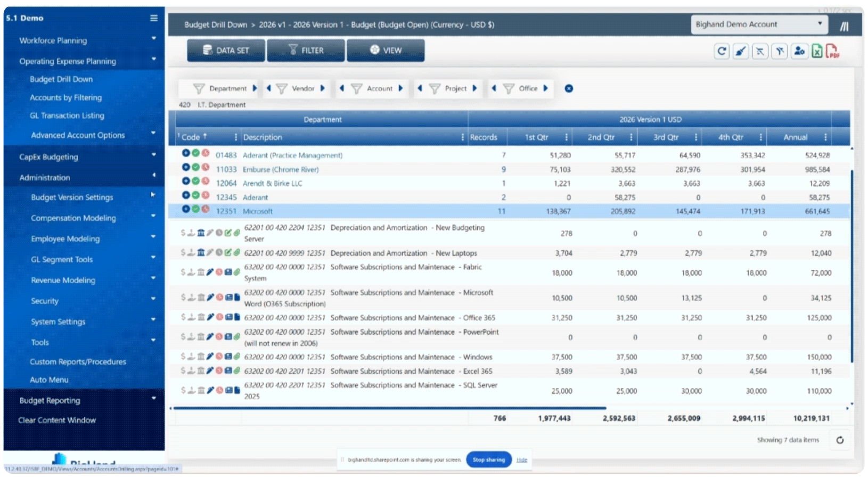Click Stop sharing button
Screen dimensions: 868x479
point(489,460)
